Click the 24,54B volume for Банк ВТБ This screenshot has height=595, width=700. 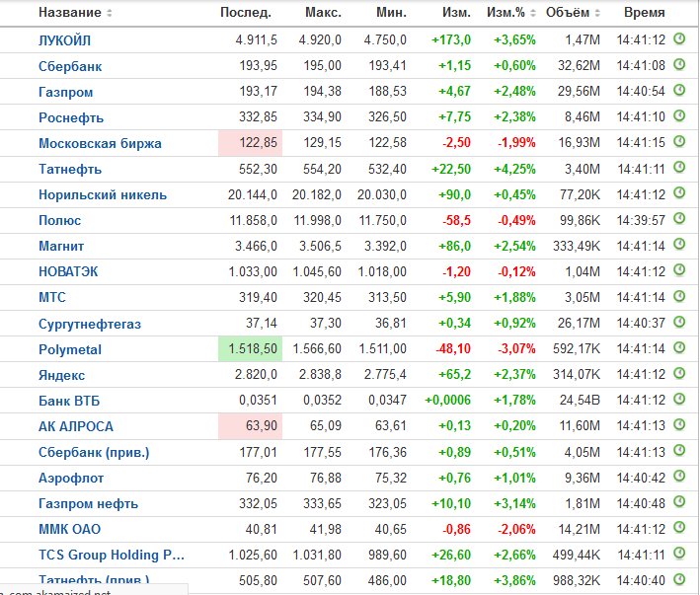pos(580,400)
